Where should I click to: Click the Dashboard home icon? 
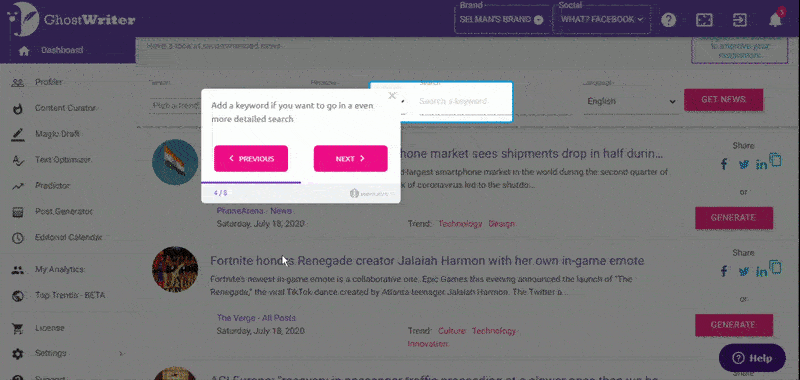point(23,50)
